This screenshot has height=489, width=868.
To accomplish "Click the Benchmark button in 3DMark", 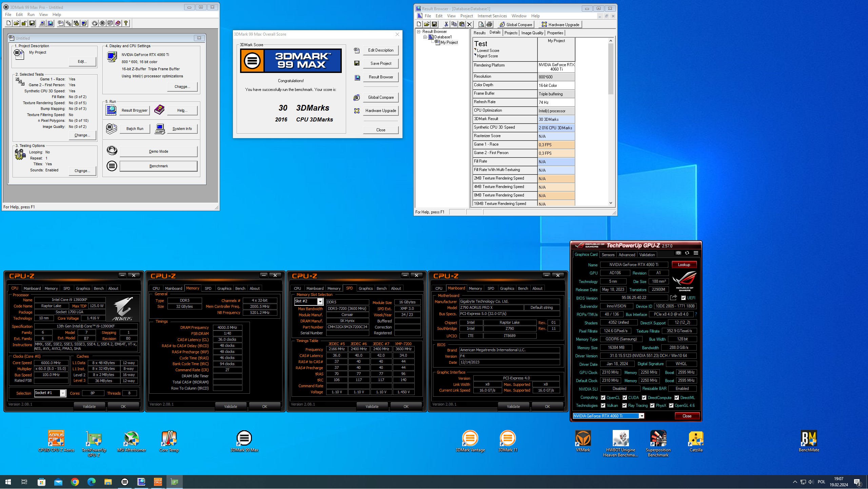I will 158,166.
